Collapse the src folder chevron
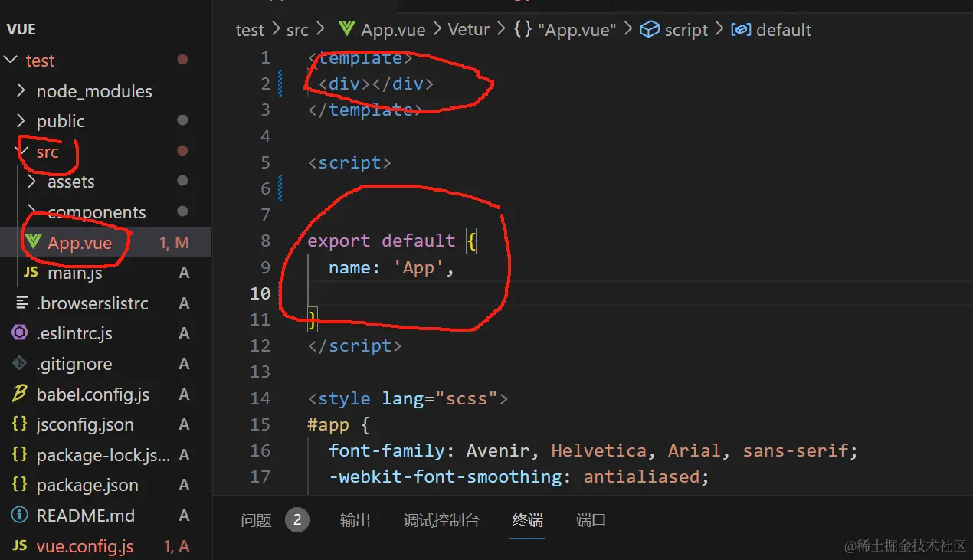The height and width of the screenshot is (560, 973). [x=21, y=151]
